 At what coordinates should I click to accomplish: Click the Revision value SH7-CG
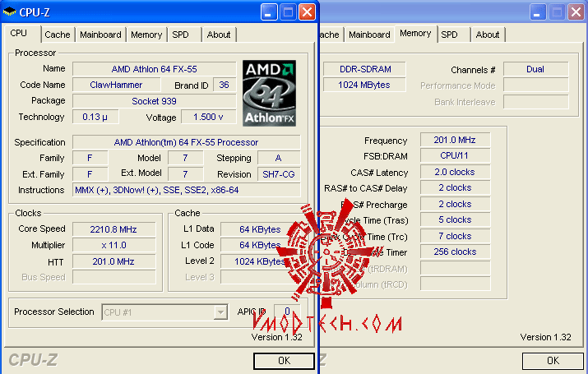coord(279,174)
